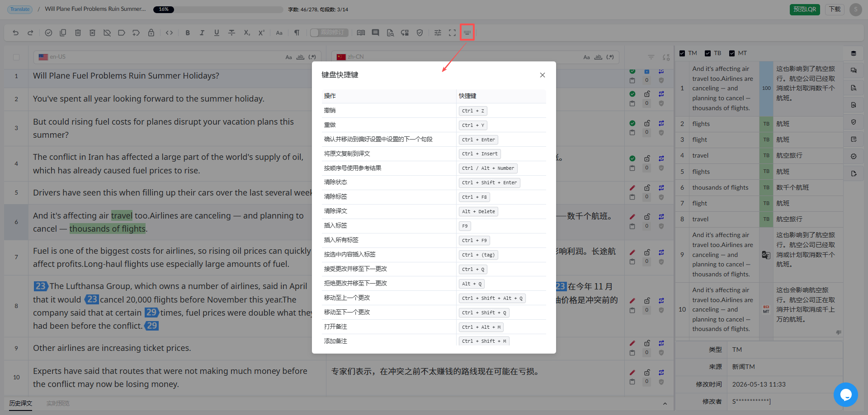
Task: Open the user avatar S menu
Action: pos(855,9)
